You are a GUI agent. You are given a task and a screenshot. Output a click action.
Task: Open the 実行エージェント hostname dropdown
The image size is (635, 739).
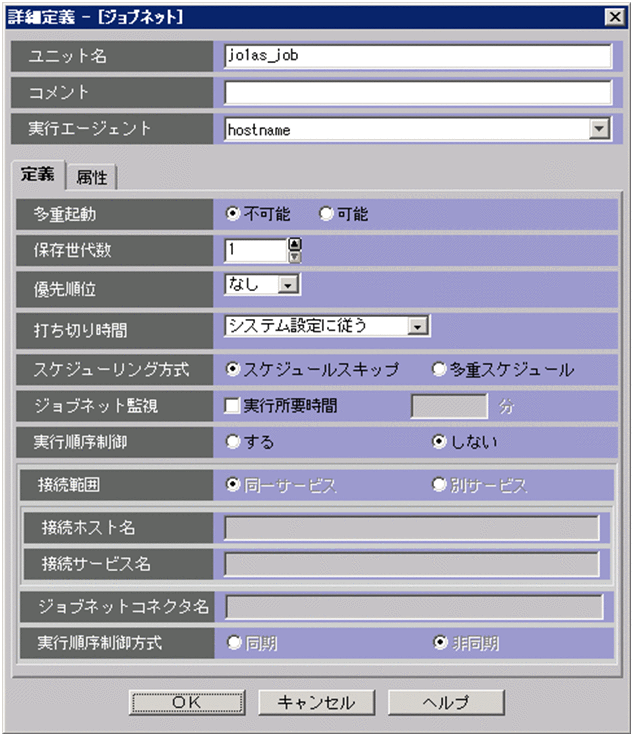click(x=599, y=129)
